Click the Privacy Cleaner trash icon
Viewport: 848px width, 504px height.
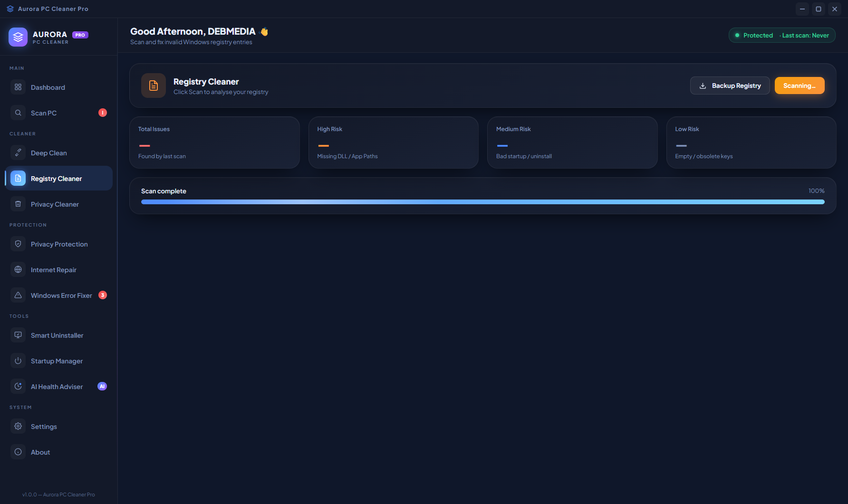coord(18,204)
